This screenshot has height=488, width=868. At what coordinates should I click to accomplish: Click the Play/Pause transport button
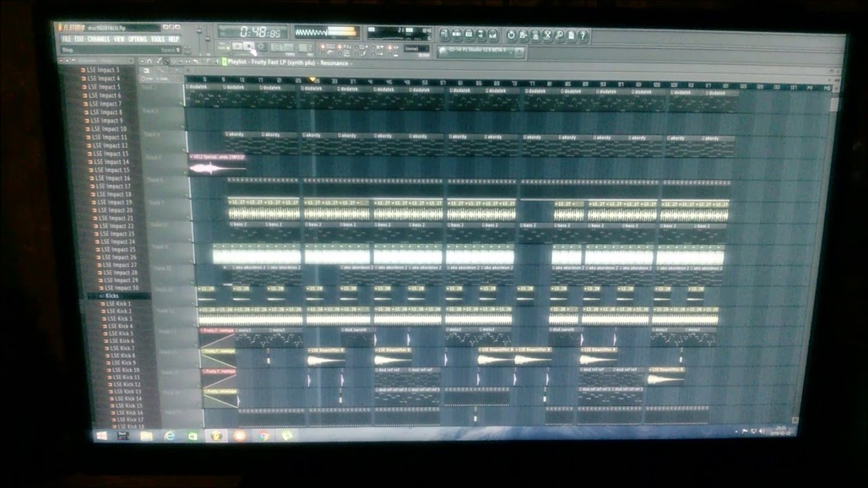(237, 46)
